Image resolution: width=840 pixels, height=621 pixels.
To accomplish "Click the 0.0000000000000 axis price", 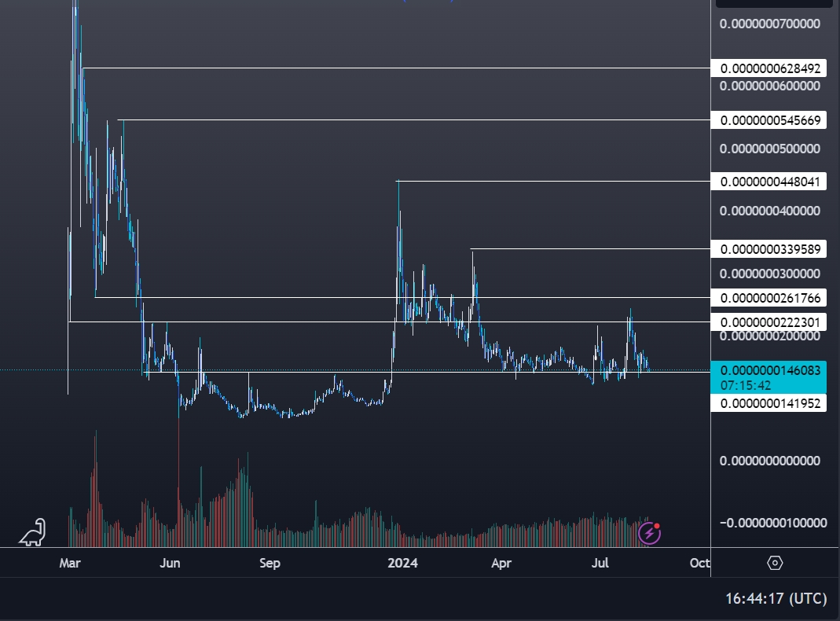I will [770, 461].
